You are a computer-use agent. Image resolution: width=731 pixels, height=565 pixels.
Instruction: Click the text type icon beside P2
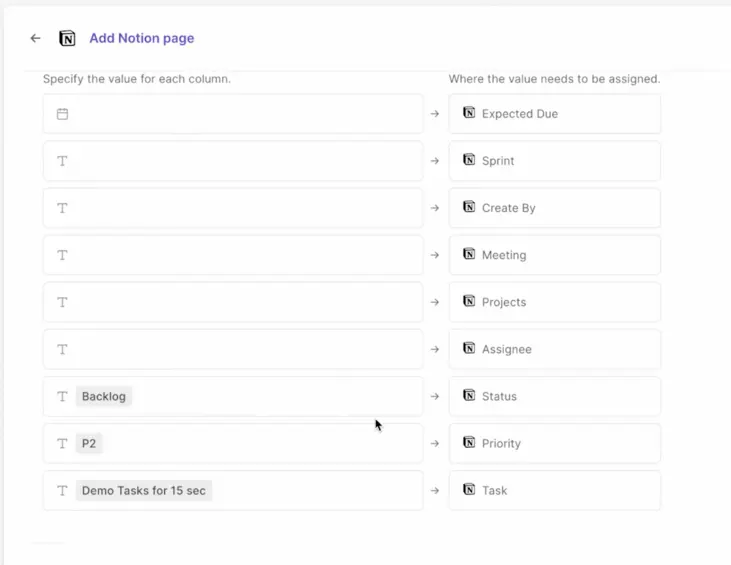pyautogui.click(x=62, y=443)
